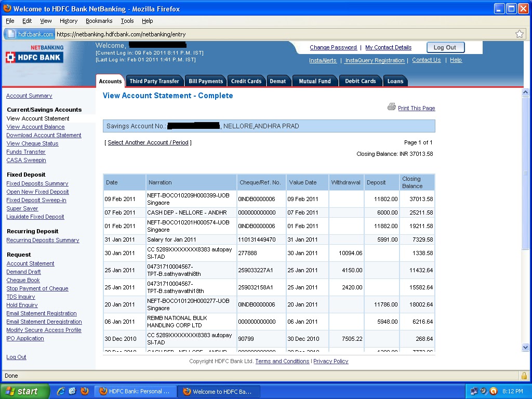Click the second quick launch browser icon
Screen dimensions: 532x399
click(73, 391)
